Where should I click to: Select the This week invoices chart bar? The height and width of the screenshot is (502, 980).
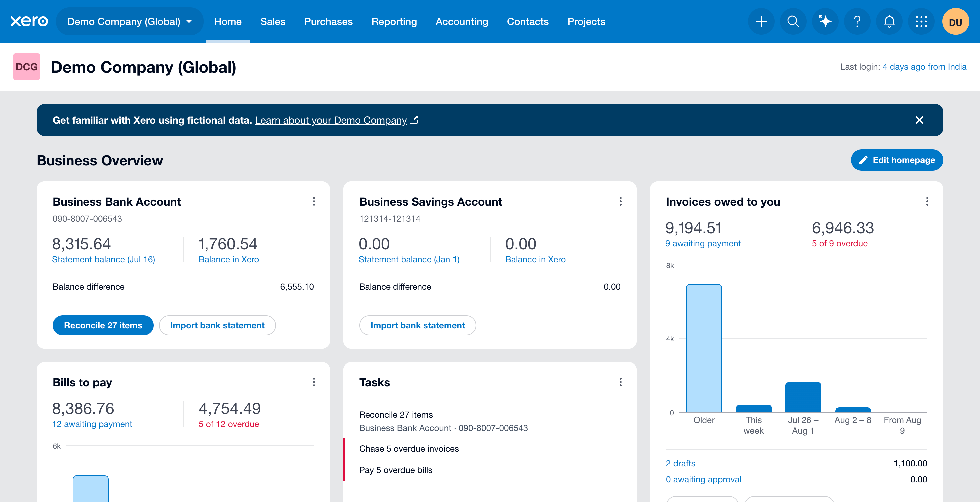pyautogui.click(x=754, y=408)
